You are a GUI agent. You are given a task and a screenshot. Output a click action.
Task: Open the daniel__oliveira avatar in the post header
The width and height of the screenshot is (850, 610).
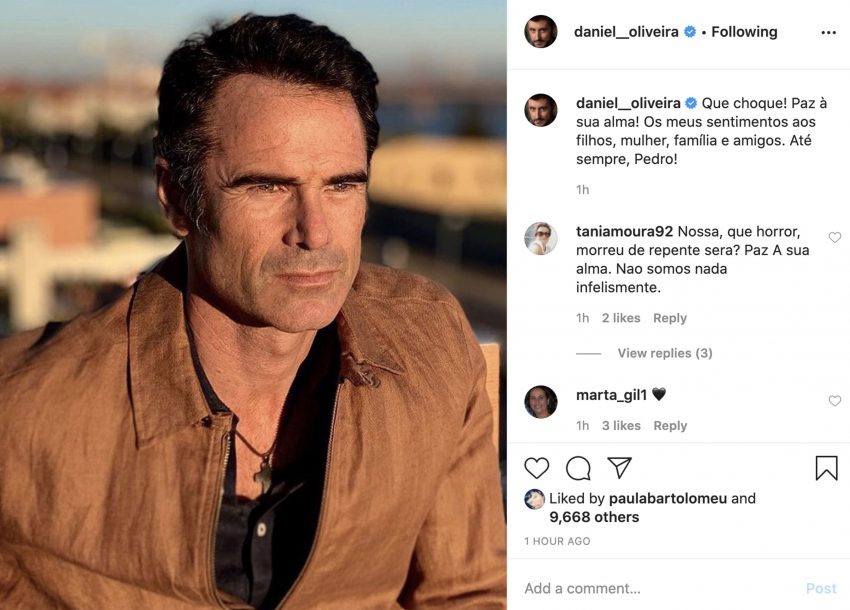541,32
